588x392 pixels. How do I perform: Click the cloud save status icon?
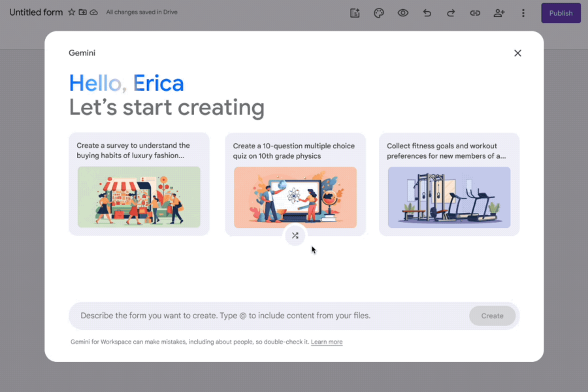(95, 12)
